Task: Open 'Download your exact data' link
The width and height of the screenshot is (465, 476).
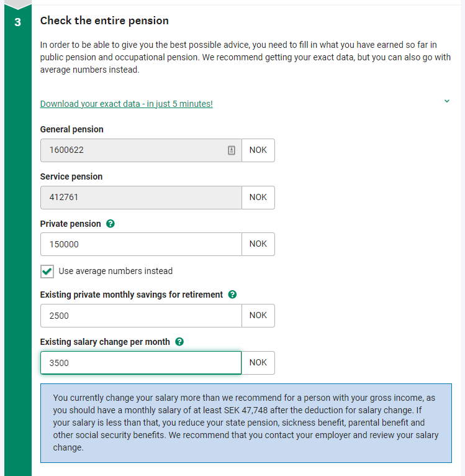Action: [x=126, y=104]
